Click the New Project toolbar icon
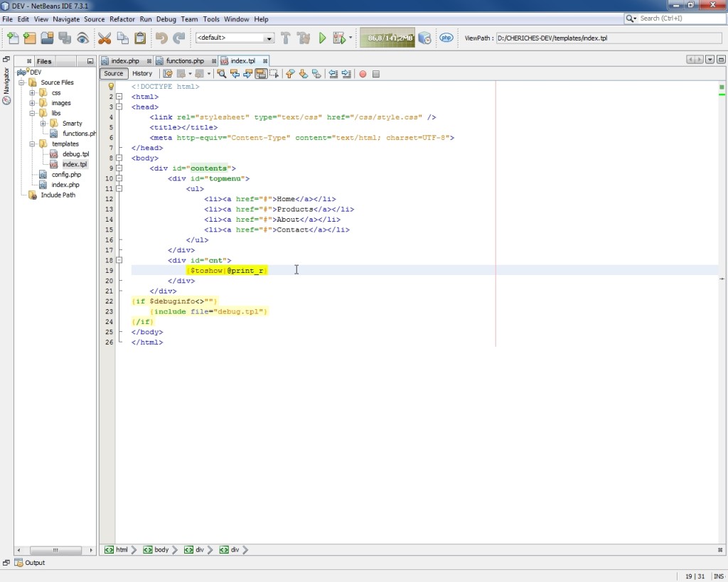 (30, 38)
